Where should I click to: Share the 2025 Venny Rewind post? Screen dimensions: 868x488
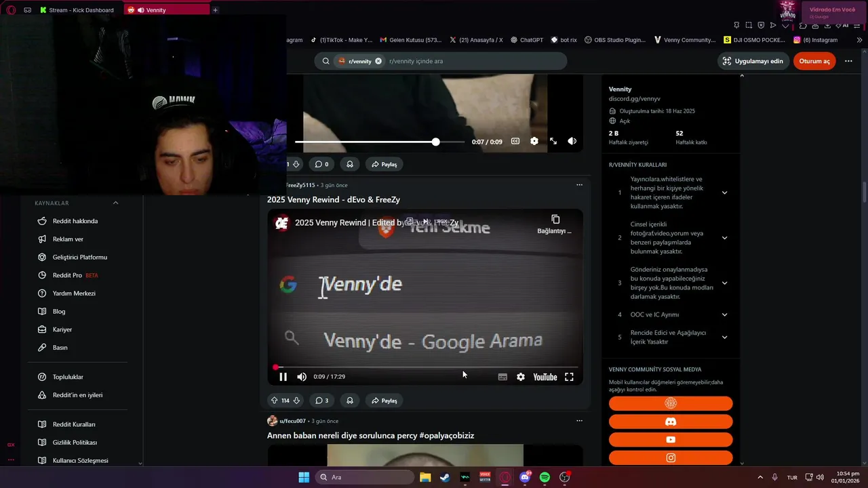click(384, 401)
